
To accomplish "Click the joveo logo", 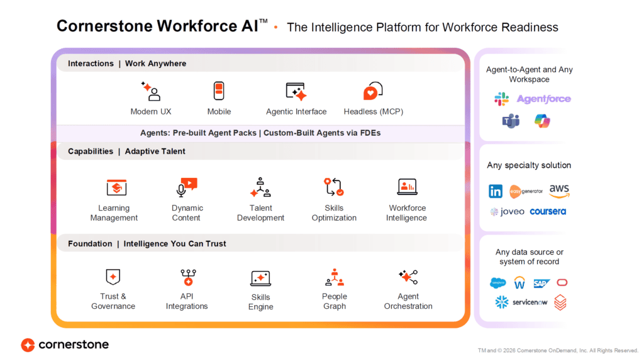I will [x=508, y=211].
